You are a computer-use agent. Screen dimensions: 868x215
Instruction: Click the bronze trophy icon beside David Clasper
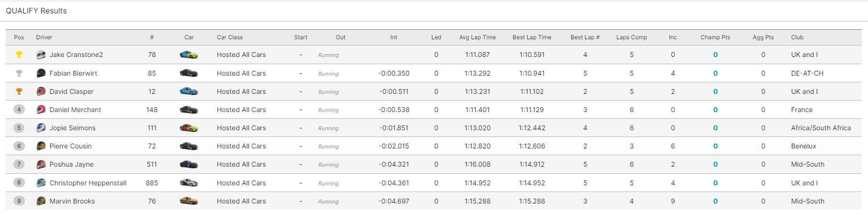coord(19,91)
